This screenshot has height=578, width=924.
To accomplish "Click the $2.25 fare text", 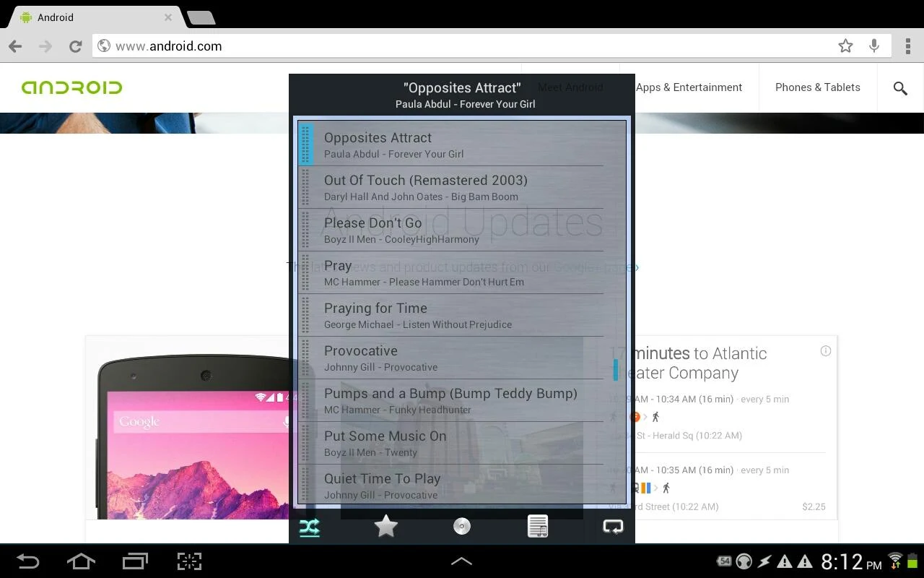I will click(814, 506).
